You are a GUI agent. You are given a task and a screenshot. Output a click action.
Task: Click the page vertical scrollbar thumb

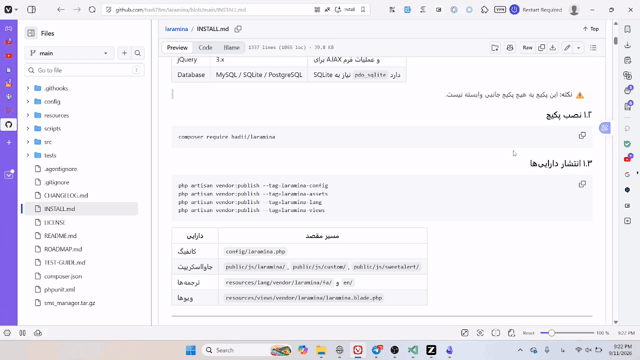pos(616,41)
